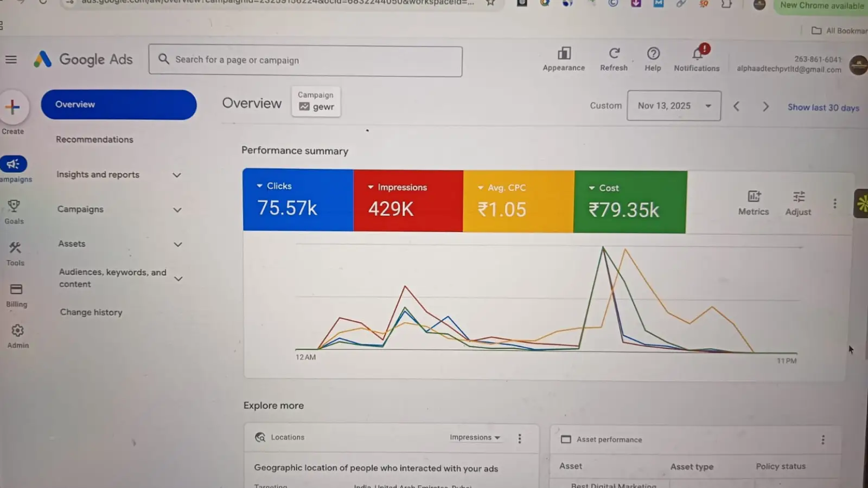This screenshot has height=488, width=868.
Task: Expand Insights and reports section
Action: (x=176, y=175)
